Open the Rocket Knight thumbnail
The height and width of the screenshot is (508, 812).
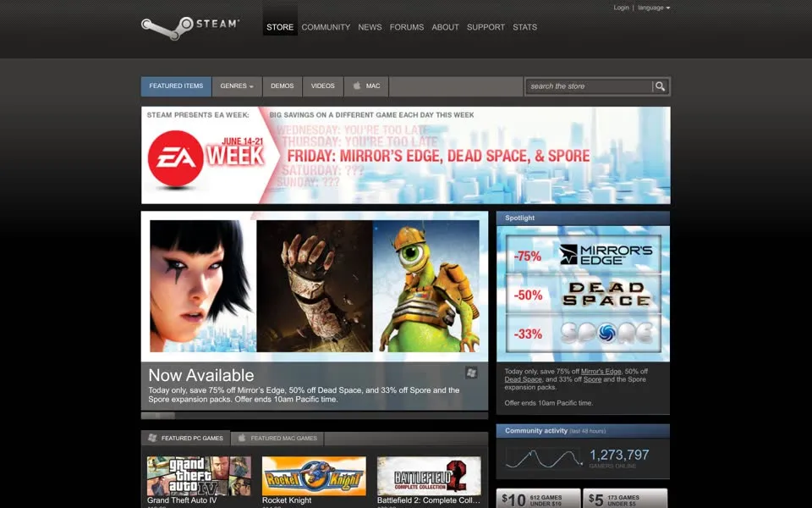[314, 476]
